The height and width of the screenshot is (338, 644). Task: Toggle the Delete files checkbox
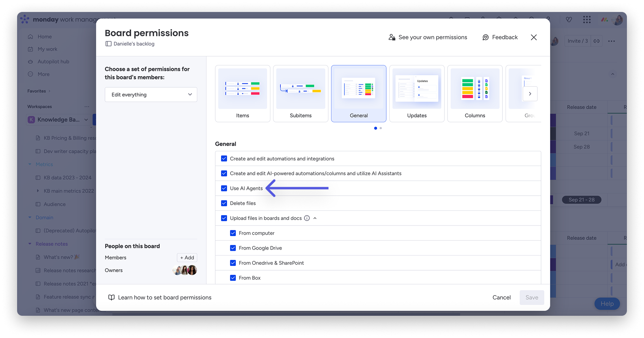224,203
